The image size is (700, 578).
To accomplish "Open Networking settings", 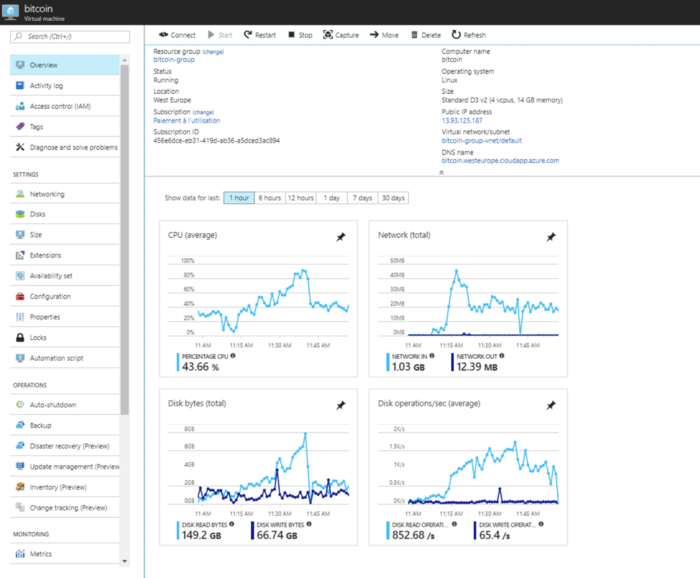I will click(x=65, y=194).
